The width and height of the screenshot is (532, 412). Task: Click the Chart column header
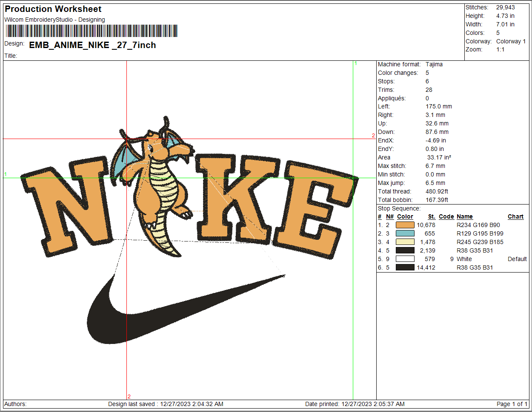tap(515, 216)
